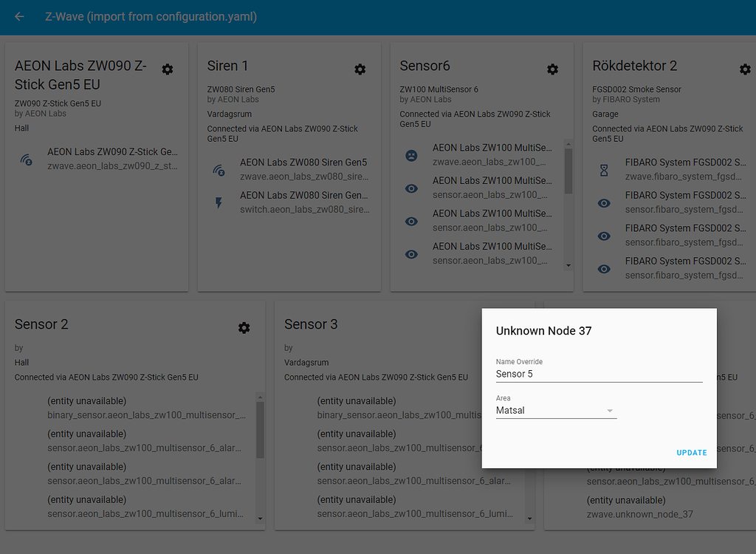
Task: Open settings gear on the AEON Z-Stick card
Action: pyautogui.click(x=167, y=69)
